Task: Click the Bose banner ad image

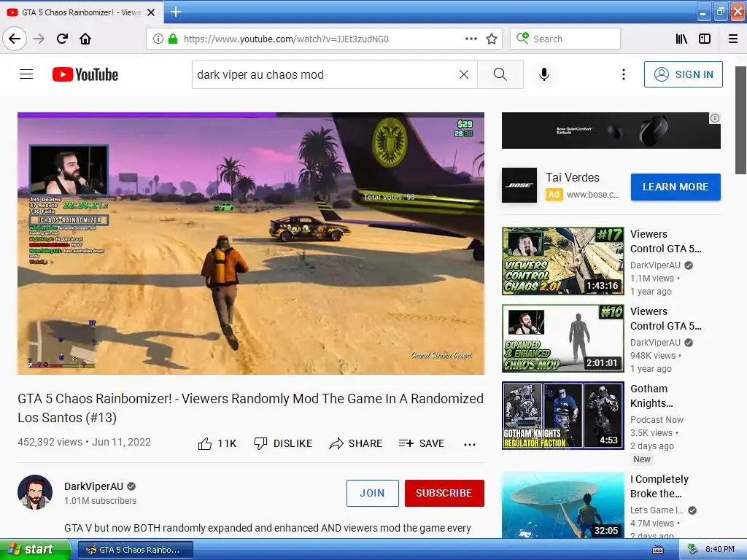Action: [x=611, y=131]
